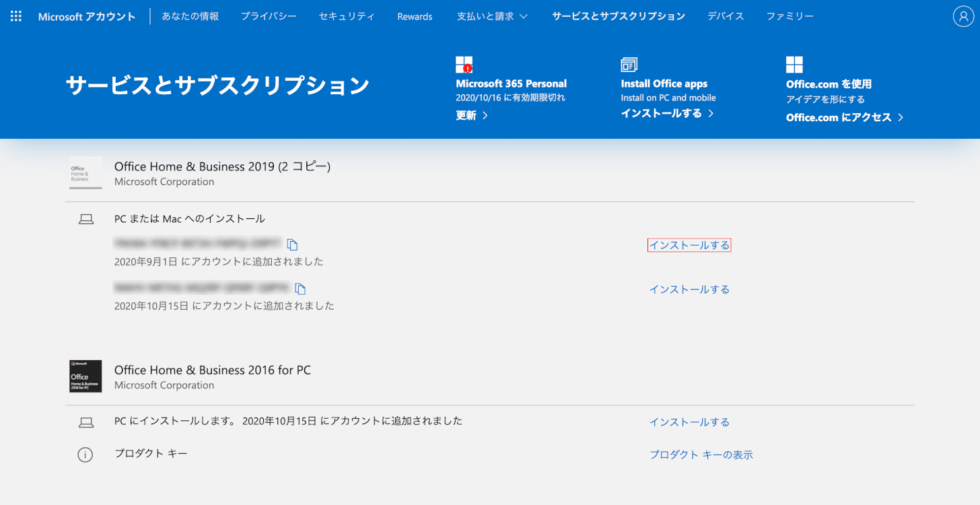980x505 pixels.
Task: Click the info icon next to プロダクト キー
Action: point(85,454)
